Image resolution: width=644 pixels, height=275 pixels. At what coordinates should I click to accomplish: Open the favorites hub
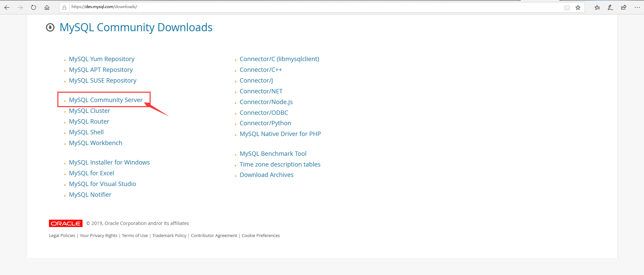pos(597,7)
